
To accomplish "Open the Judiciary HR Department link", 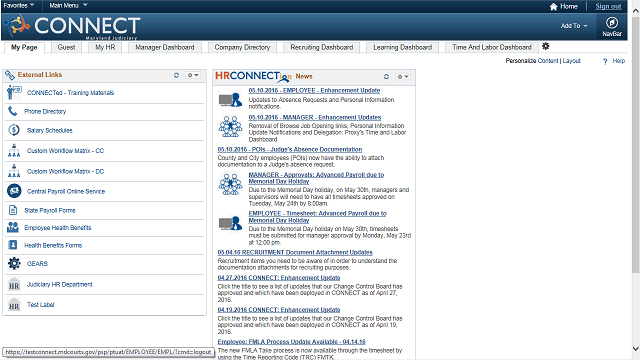I will point(60,284).
